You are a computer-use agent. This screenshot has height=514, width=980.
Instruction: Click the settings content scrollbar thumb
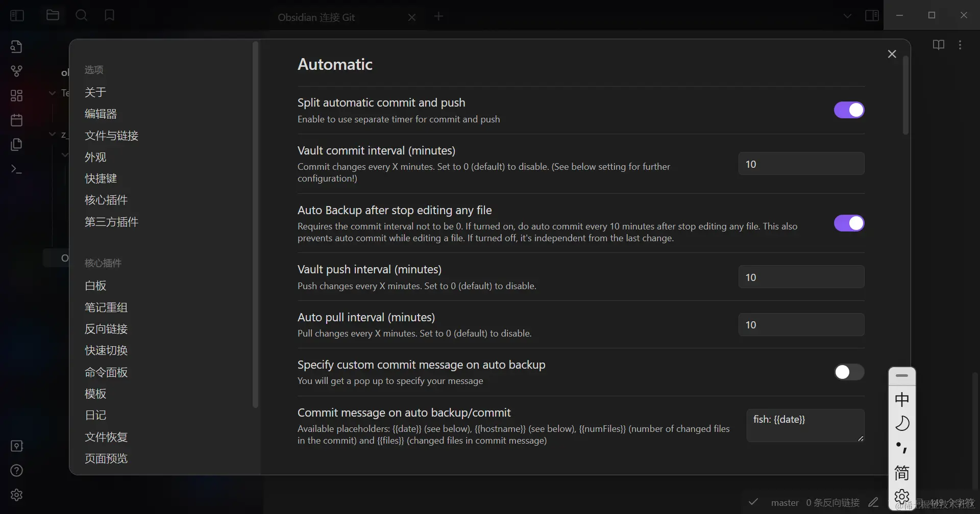906,95
